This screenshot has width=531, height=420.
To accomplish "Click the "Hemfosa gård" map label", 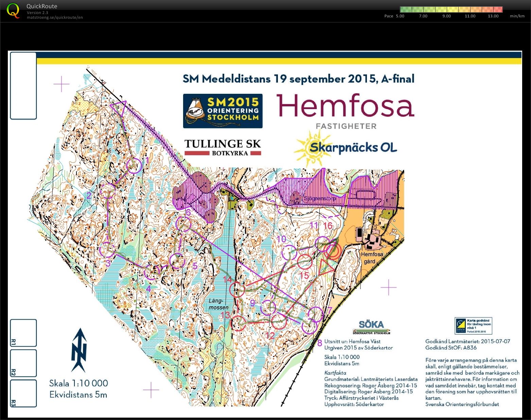I will click(x=372, y=258).
